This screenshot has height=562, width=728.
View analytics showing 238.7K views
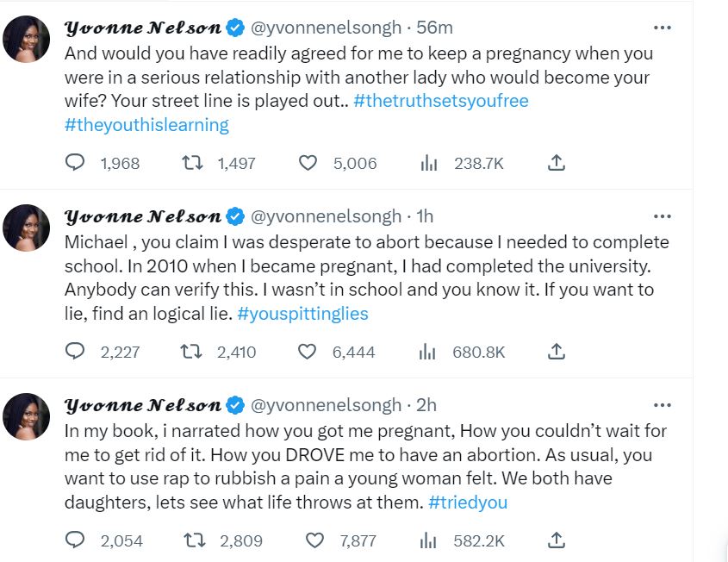pos(428,162)
